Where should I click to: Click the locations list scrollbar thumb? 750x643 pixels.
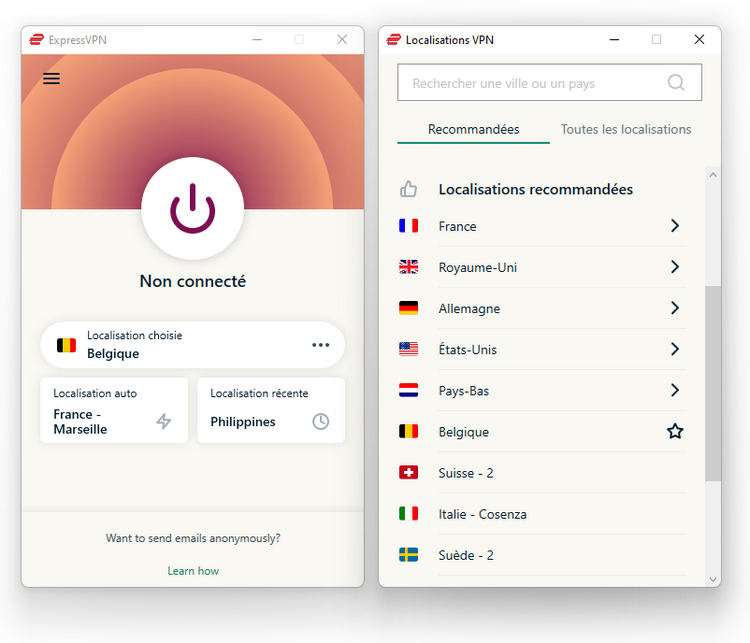click(x=713, y=383)
